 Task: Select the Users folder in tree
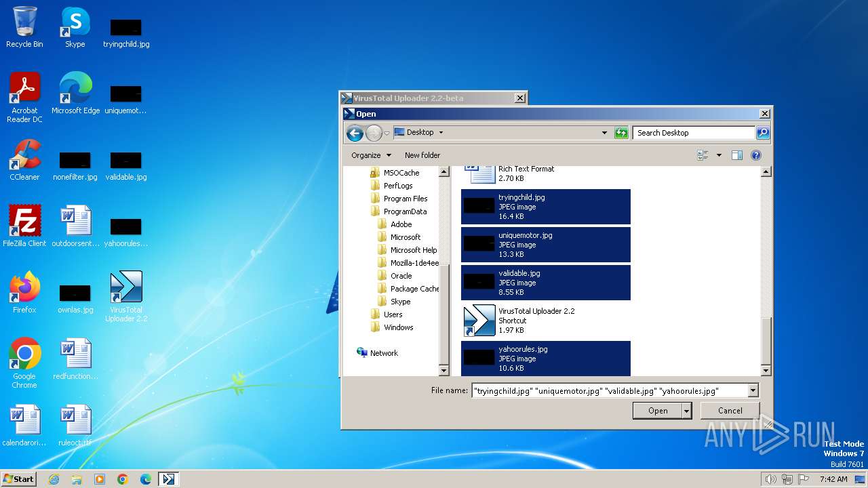coord(387,314)
